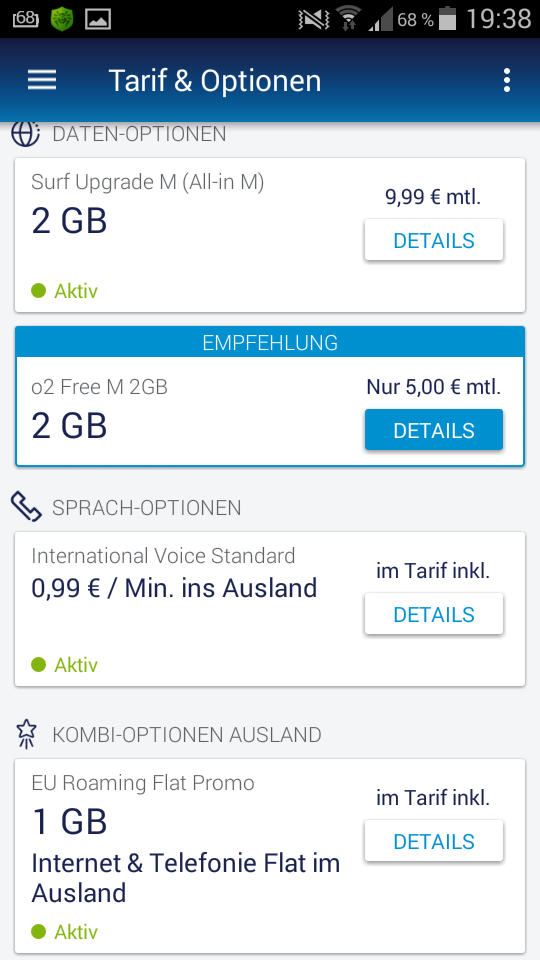The image size is (540, 960).
Task: Open the hamburger navigation menu
Action: [x=42, y=80]
